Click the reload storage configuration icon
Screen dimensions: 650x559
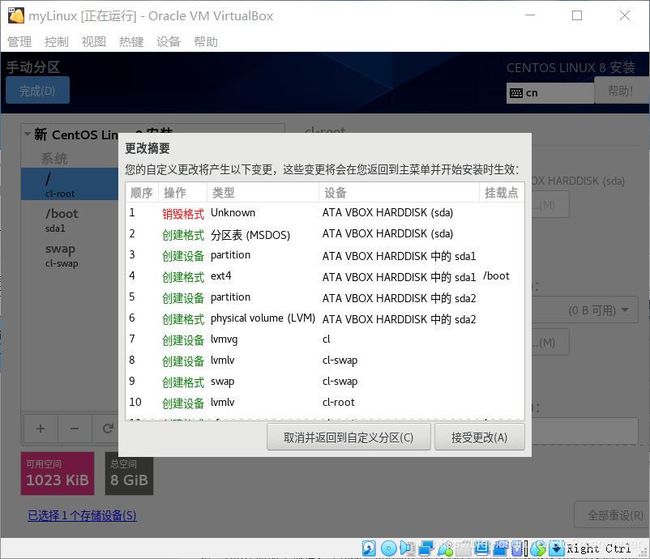(107, 428)
